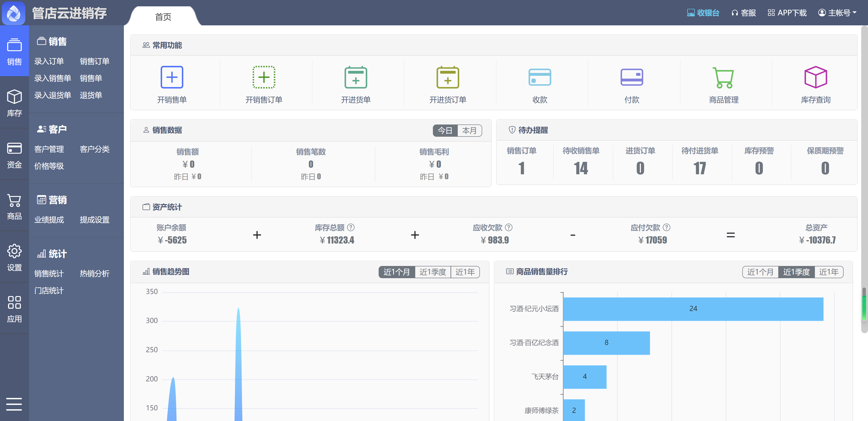Click the 付款 wallet icon
Viewport: 868px width, 421px height.
tap(632, 77)
